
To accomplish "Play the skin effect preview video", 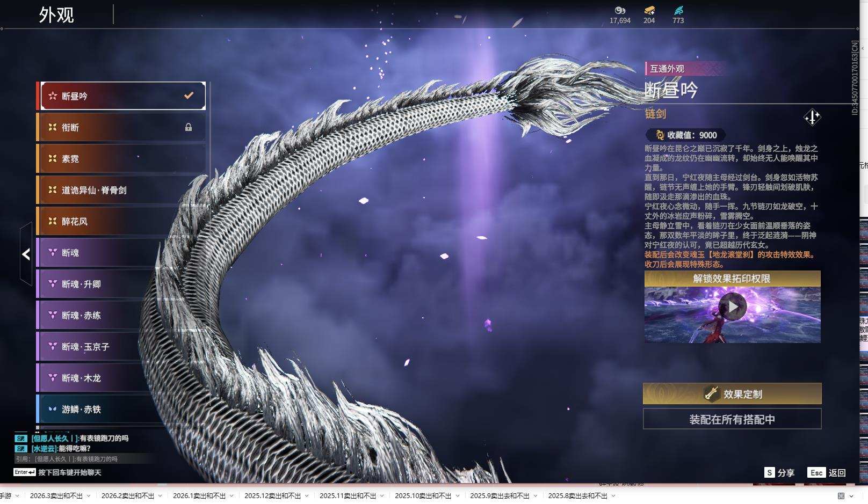I will click(x=732, y=306).
